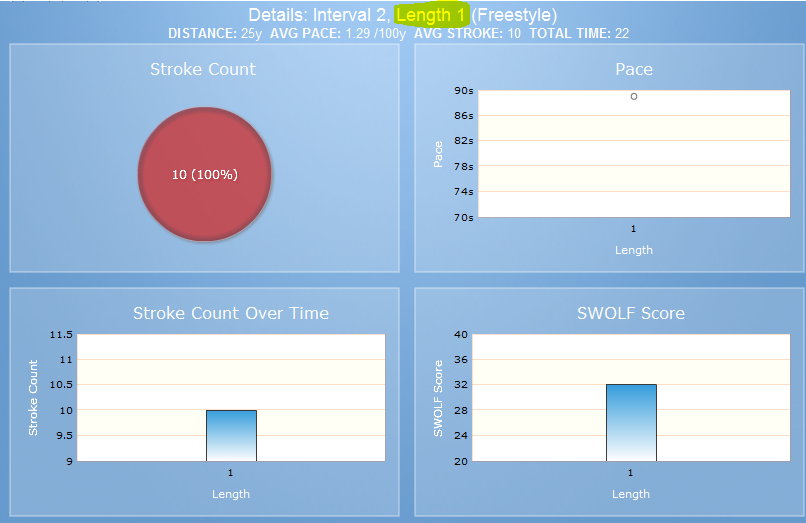The height and width of the screenshot is (523, 806).
Task: Click the '11.5' stroke count axis label
Action: [x=61, y=335]
